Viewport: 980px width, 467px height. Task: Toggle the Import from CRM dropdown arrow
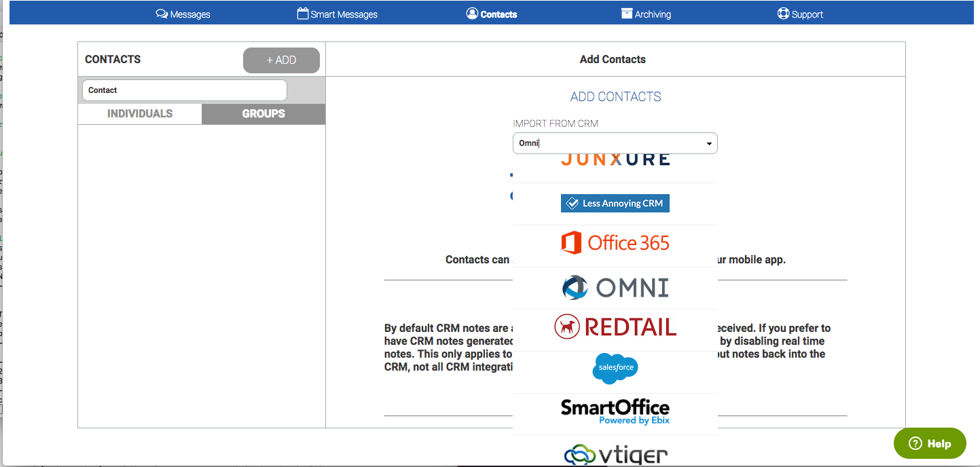[709, 144]
